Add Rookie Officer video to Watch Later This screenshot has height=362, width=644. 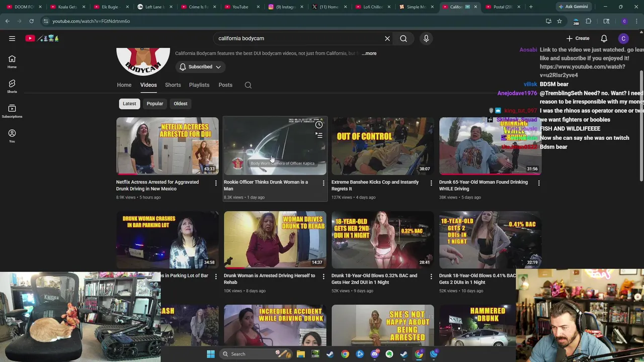coord(319,125)
